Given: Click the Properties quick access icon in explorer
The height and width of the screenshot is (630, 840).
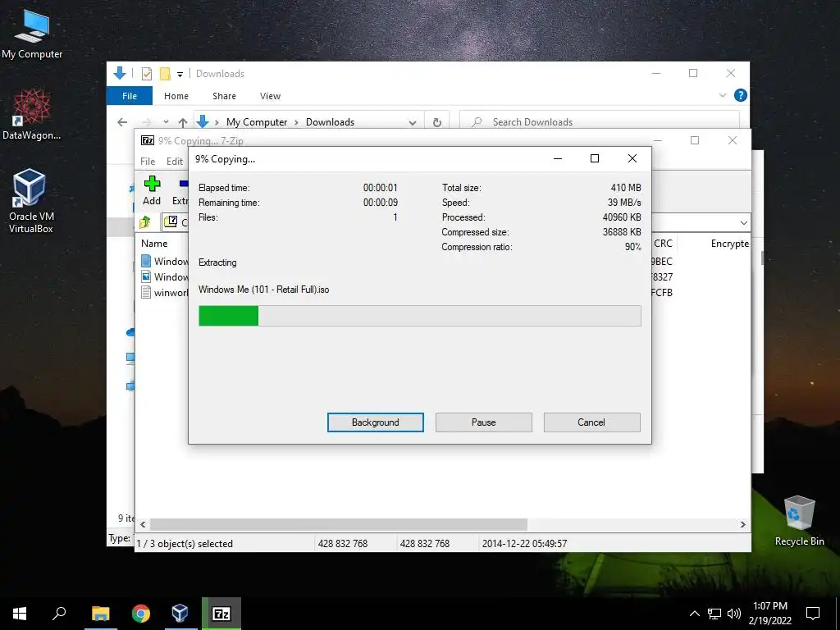Looking at the screenshot, I should (x=146, y=73).
